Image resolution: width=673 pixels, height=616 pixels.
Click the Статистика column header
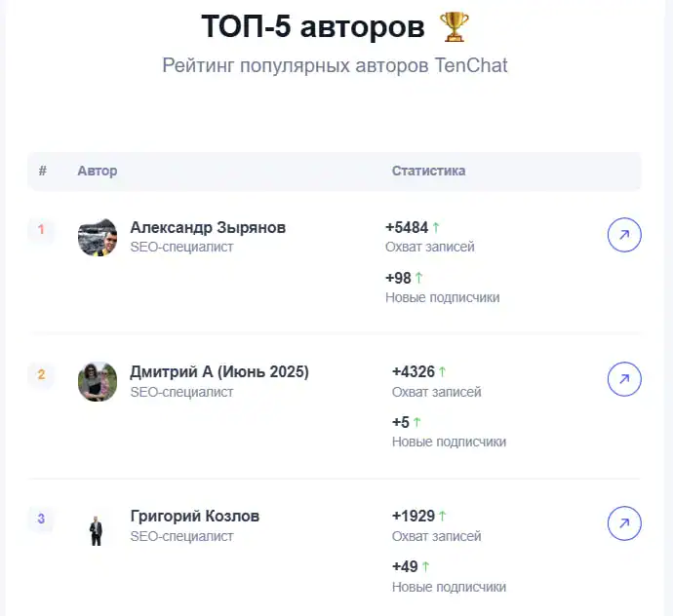[x=428, y=171]
